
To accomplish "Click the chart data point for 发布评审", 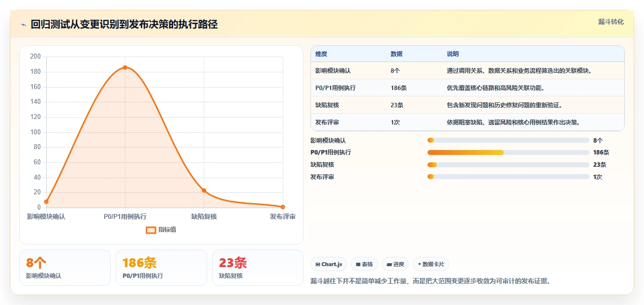I will click(283, 207).
